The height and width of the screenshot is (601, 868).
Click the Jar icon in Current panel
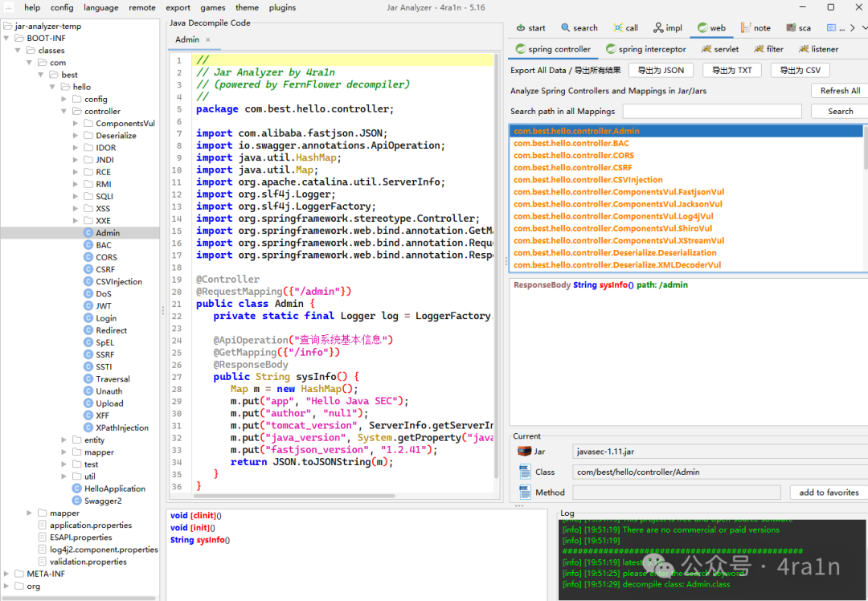(525, 452)
